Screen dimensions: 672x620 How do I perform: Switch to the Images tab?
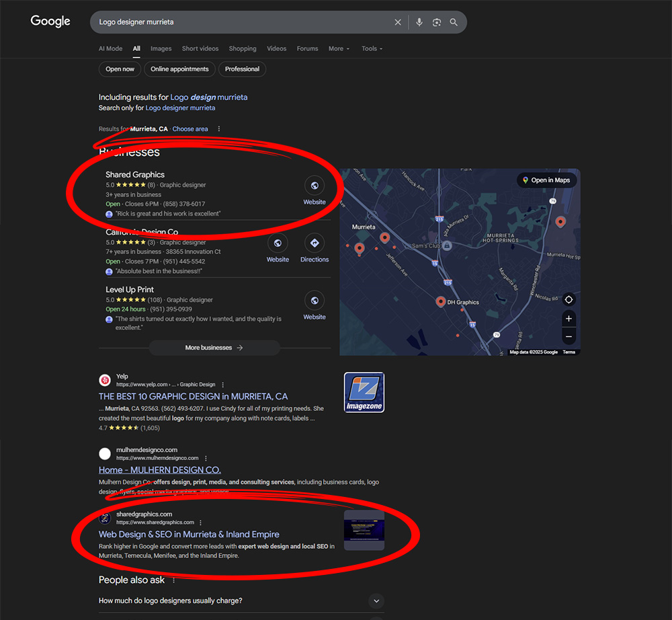[x=161, y=49]
